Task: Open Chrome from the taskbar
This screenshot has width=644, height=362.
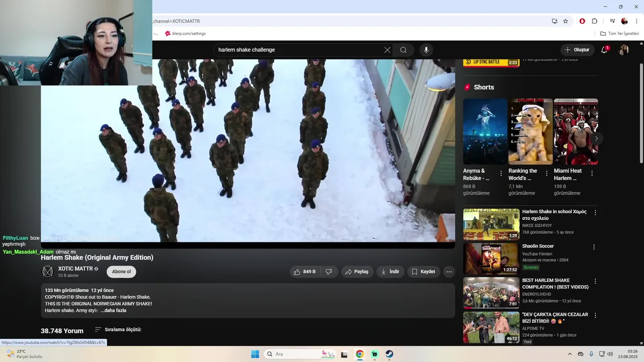Action: tap(359, 354)
